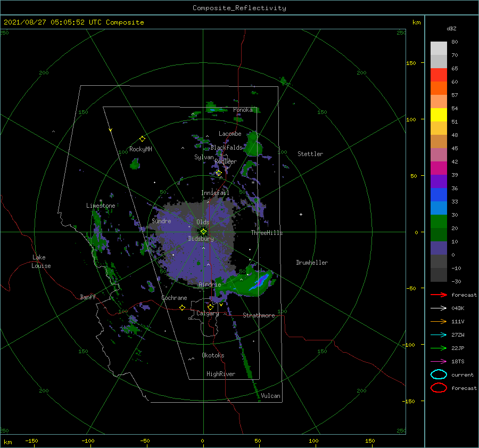
Task: Click the purple 10 dBZ color swatch
Action: point(439,248)
